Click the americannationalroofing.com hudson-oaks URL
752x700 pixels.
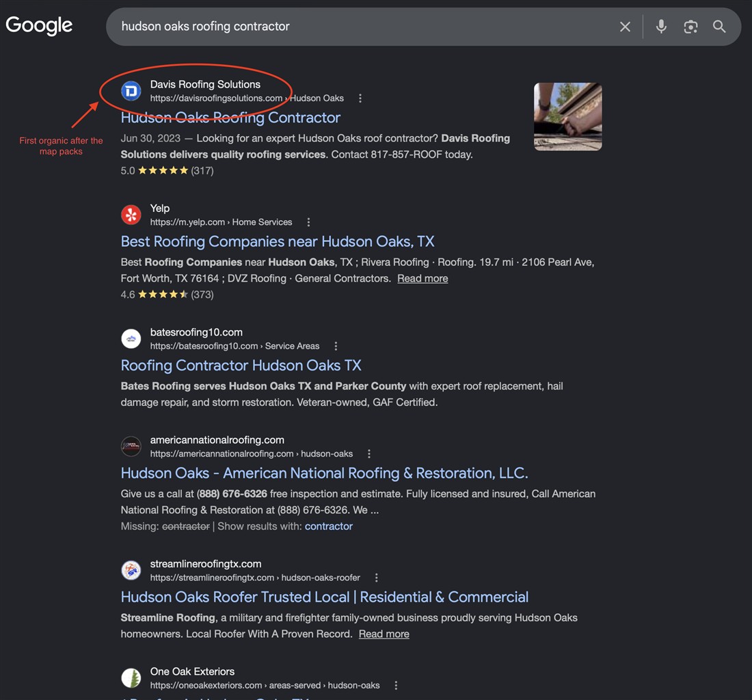pyautogui.click(x=252, y=453)
